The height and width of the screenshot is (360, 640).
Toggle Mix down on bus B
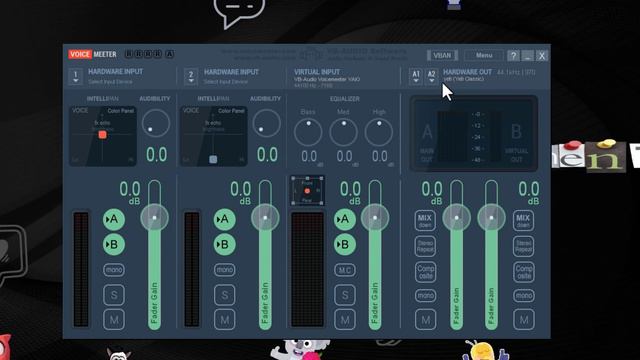coord(523,220)
